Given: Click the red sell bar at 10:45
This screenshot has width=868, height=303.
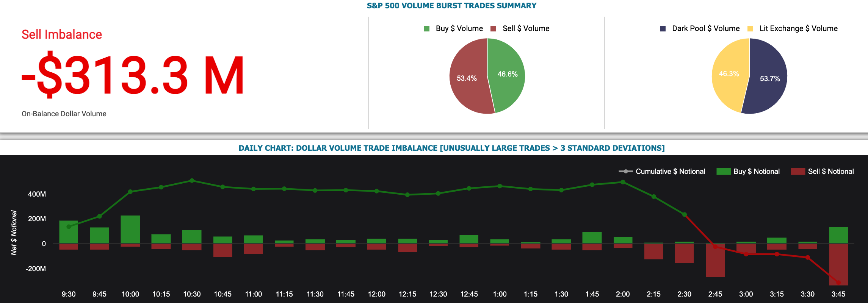Looking at the screenshot, I should 223,250.
